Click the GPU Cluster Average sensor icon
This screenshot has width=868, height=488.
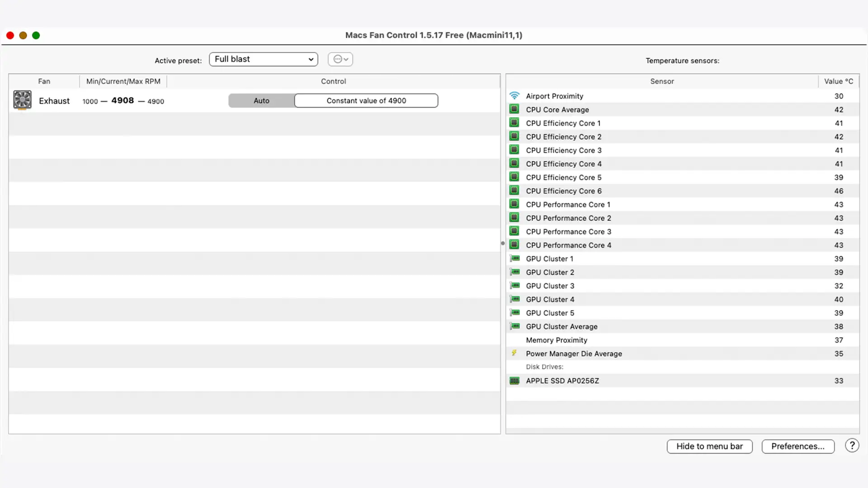(514, 327)
